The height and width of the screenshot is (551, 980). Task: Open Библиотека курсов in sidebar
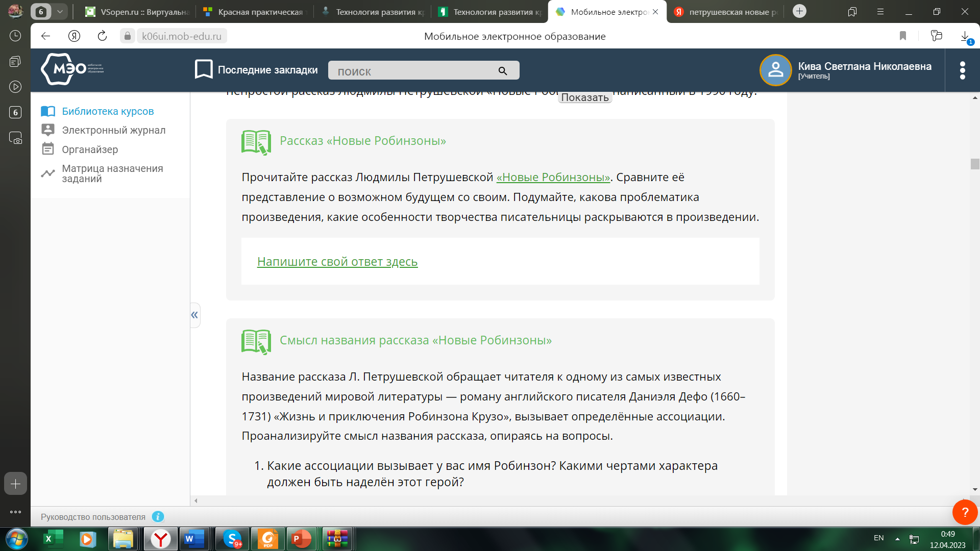(x=108, y=111)
